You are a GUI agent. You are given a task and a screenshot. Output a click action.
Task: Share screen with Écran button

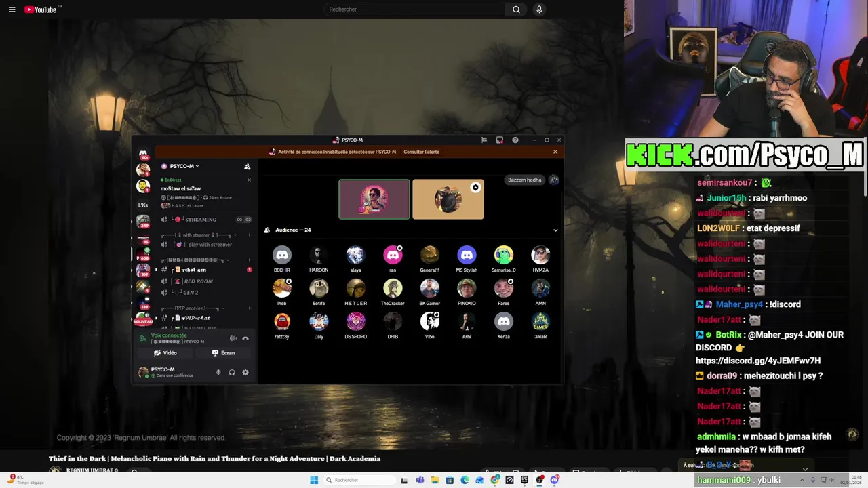pyautogui.click(x=223, y=353)
